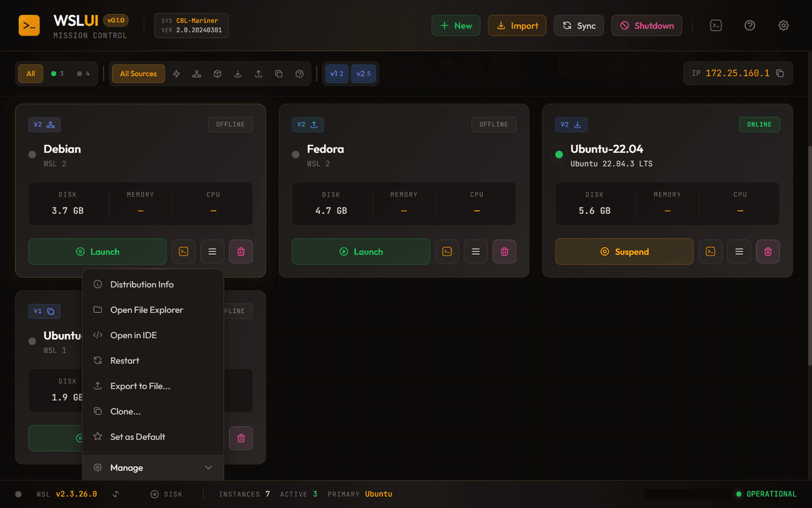The width and height of the screenshot is (812, 508).
Task: Toggle the v1 version filter
Action: click(x=336, y=73)
